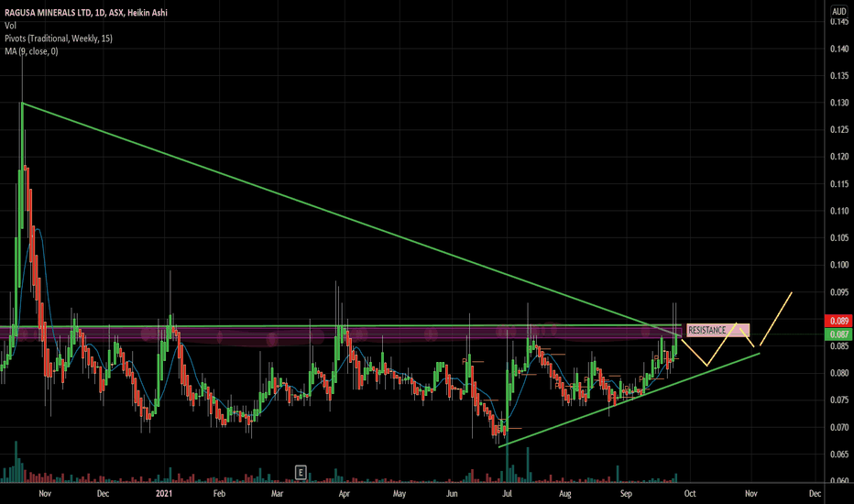Click the Mar date axis label
854x504 pixels.
[277, 494]
